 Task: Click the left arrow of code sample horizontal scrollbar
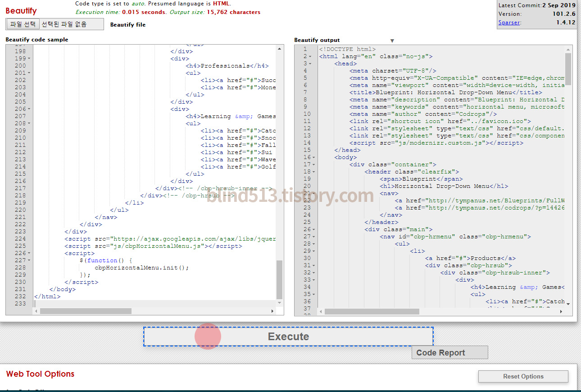click(36, 311)
